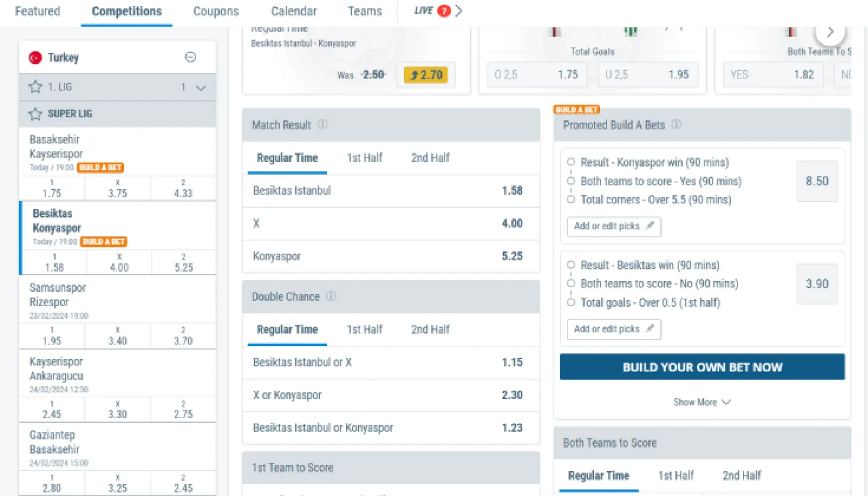
Task: Select Total Goals U 2,5 at 1.95
Action: [648, 75]
